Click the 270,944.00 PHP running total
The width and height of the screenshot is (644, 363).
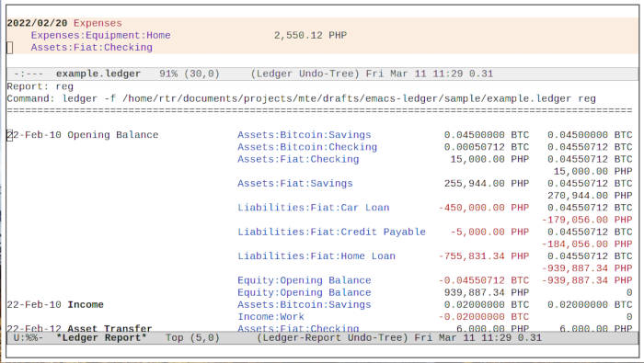click(x=590, y=196)
